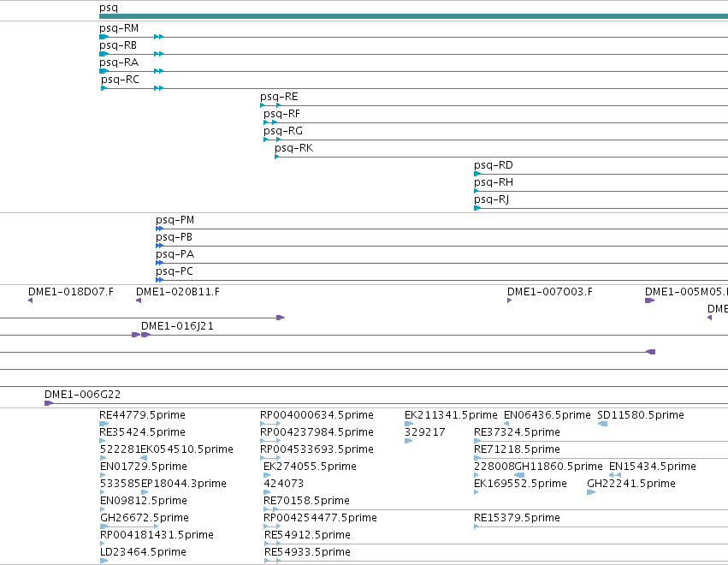Click the DME1-007O03.F feature label
This screenshot has width=728, height=565.
(x=550, y=292)
